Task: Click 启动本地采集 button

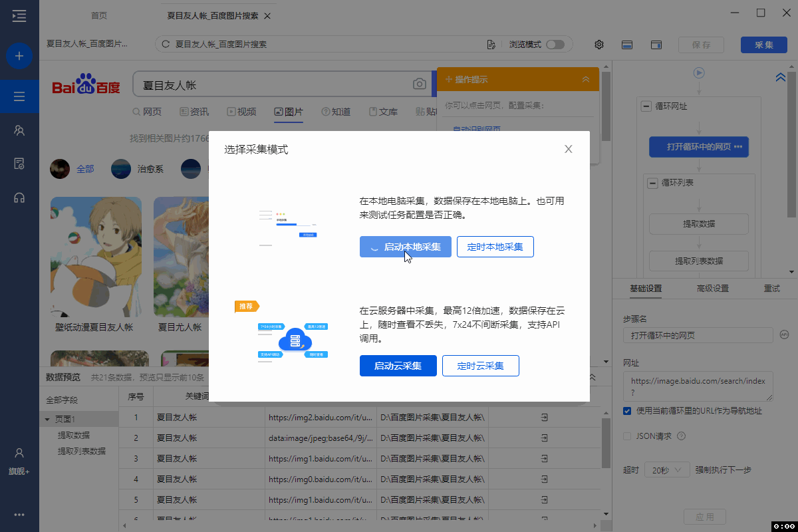Action: 406,247
